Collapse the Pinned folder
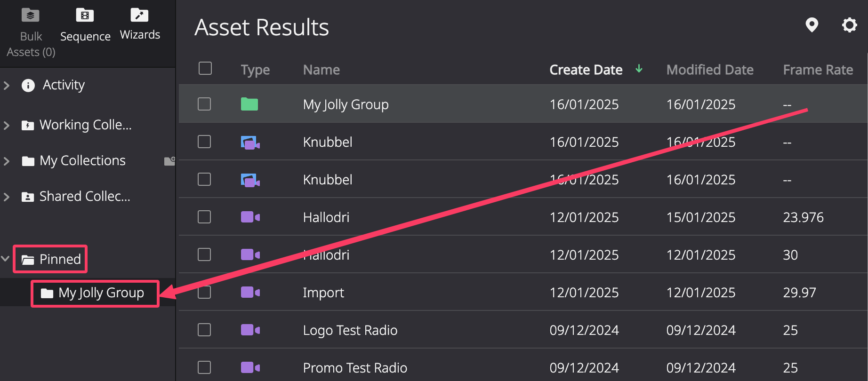This screenshot has height=381, width=868. coord(6,259)
